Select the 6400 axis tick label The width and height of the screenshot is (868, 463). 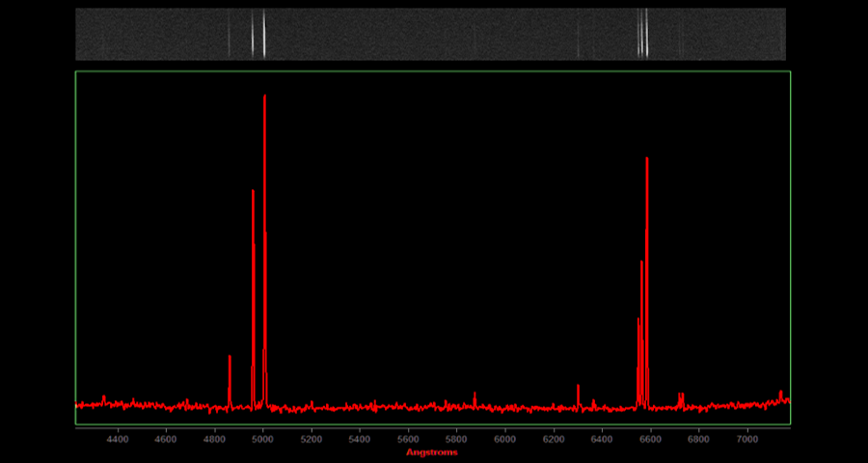pyautogui.click(x=602, y=439)
